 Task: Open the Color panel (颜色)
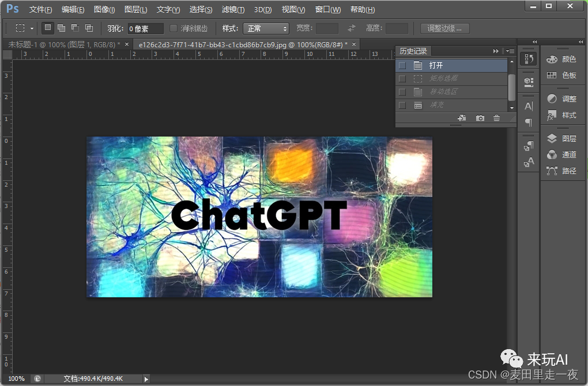tap(561, 59)
